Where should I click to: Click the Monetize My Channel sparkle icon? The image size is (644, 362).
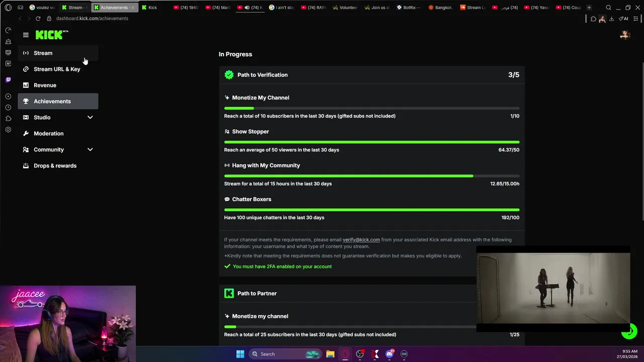(x=227, y=98)
